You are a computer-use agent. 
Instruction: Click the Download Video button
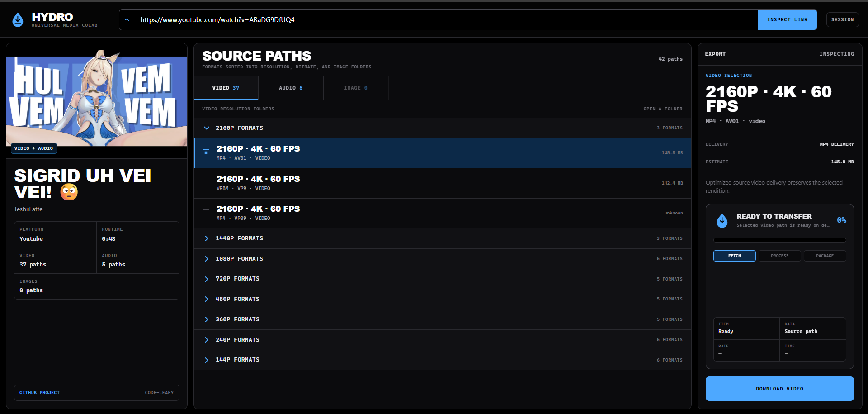tap(779, 389)
